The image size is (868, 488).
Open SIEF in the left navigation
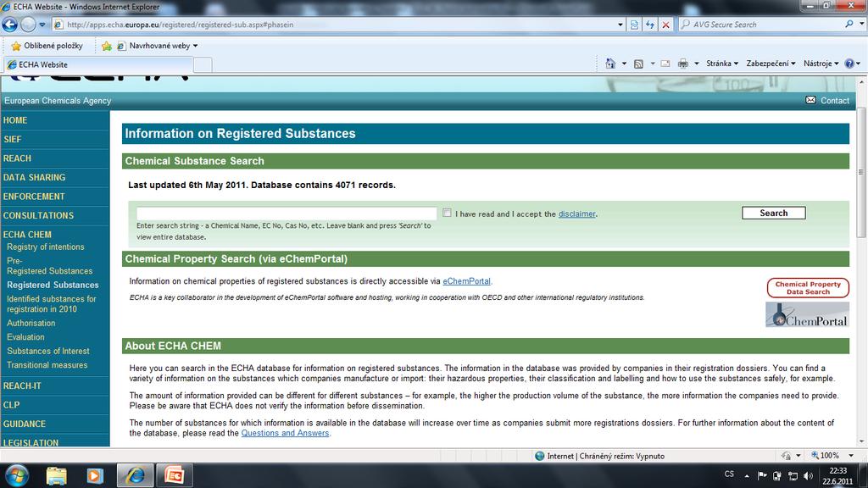coord(12,140)
